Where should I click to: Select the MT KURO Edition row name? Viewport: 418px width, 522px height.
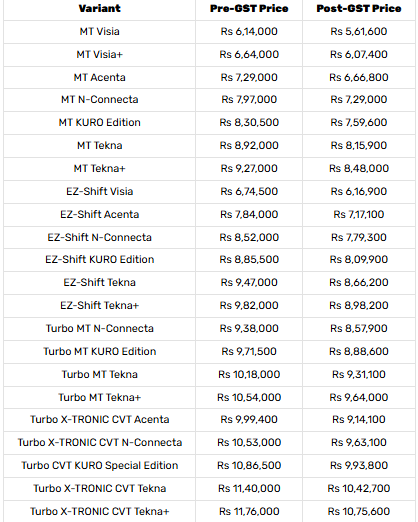coord(99,123)
